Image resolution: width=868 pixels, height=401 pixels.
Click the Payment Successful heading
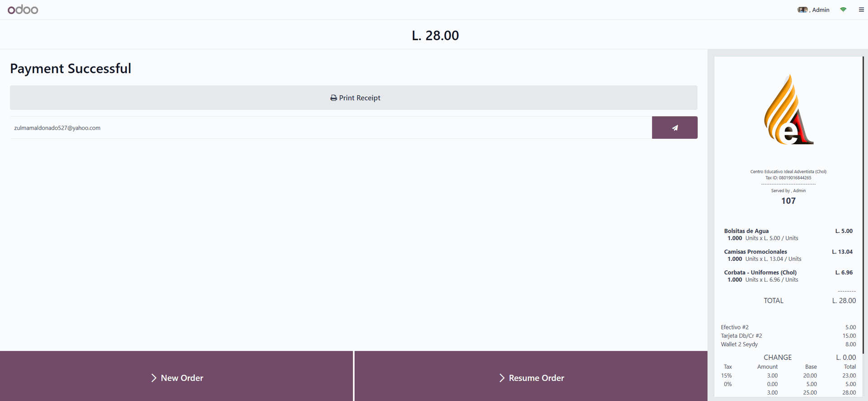[x=71, y=68]
